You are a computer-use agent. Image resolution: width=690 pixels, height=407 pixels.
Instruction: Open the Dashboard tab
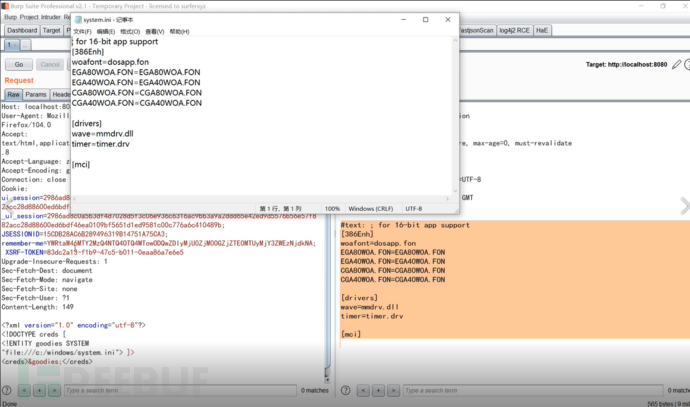(x=22, y=31)
